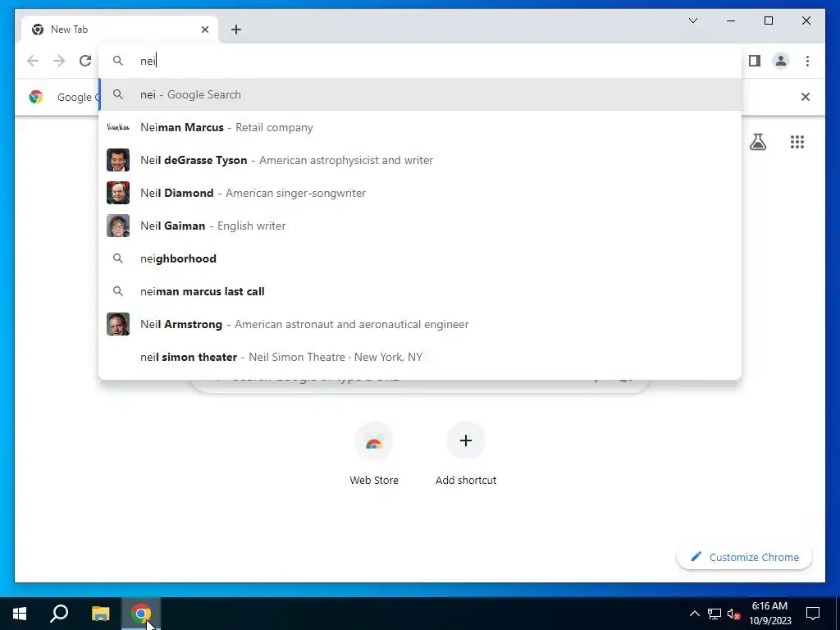Open the Web Store shortcut
Image resolution: width=840 pixels, height=630 pixels.
click(374, 454)
